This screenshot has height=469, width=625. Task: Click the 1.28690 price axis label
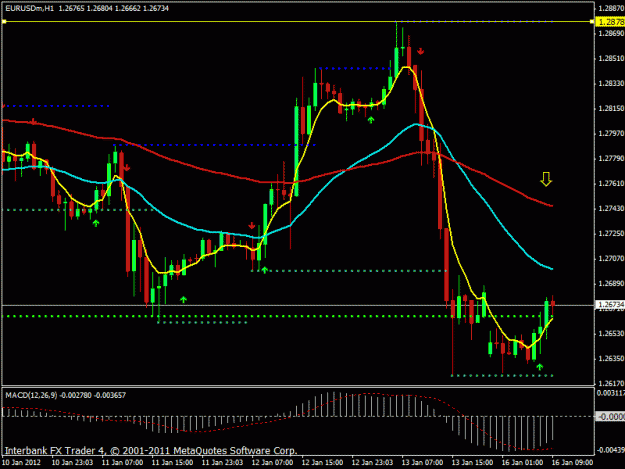point(611,33)
